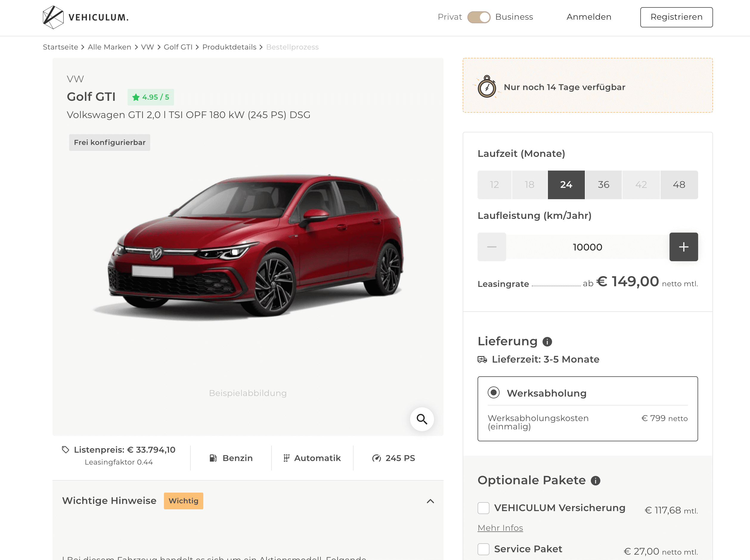Viewport: 750px width, 560px height.
Task: Click the Registrieren button
Action: 676,17
